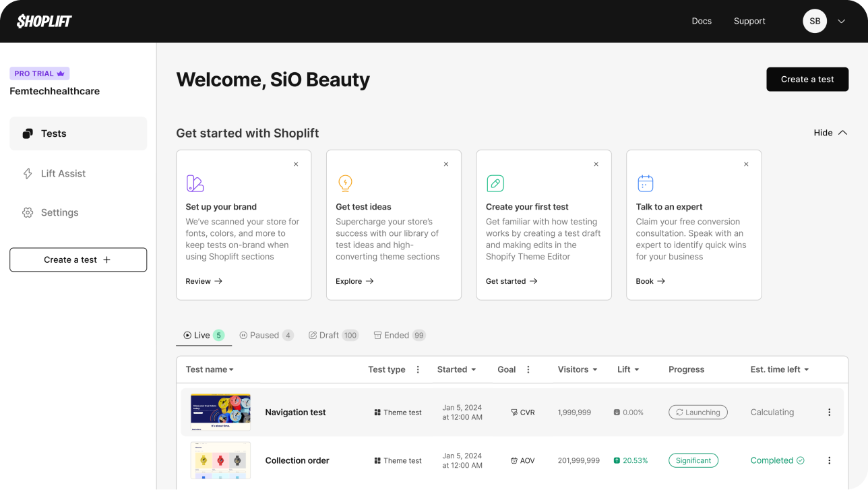The image size is (868, 490).
Task: Switch to the Ended tab
Action: tap(400, 335)
